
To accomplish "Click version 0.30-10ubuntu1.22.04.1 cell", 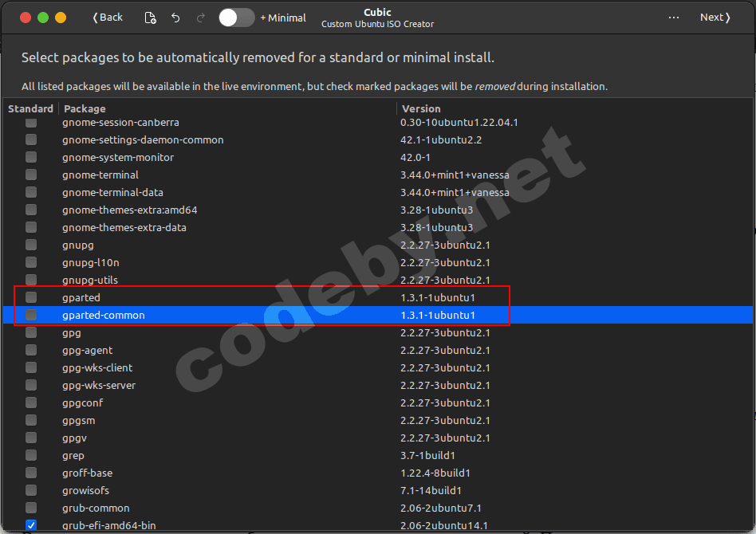I will [x=459, y=123].
